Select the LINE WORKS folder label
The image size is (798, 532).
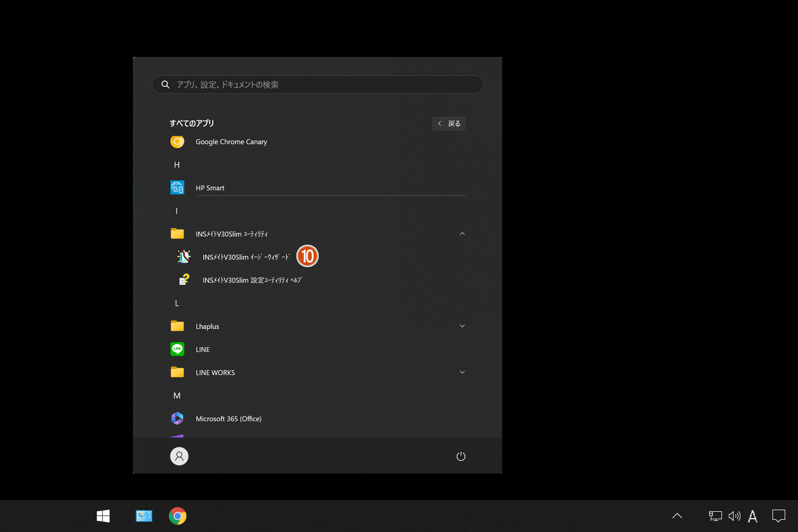click(x=215, y=373)
